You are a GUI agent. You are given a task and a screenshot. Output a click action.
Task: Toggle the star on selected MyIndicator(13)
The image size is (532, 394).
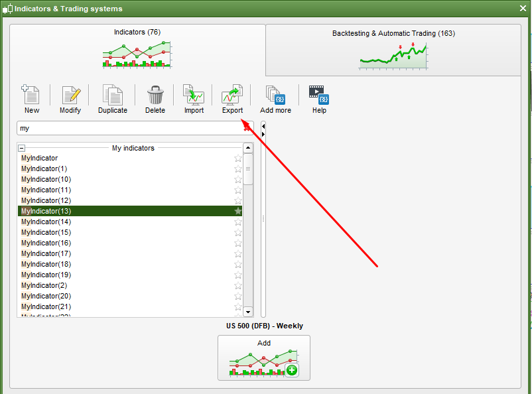(x=238, y=211)
